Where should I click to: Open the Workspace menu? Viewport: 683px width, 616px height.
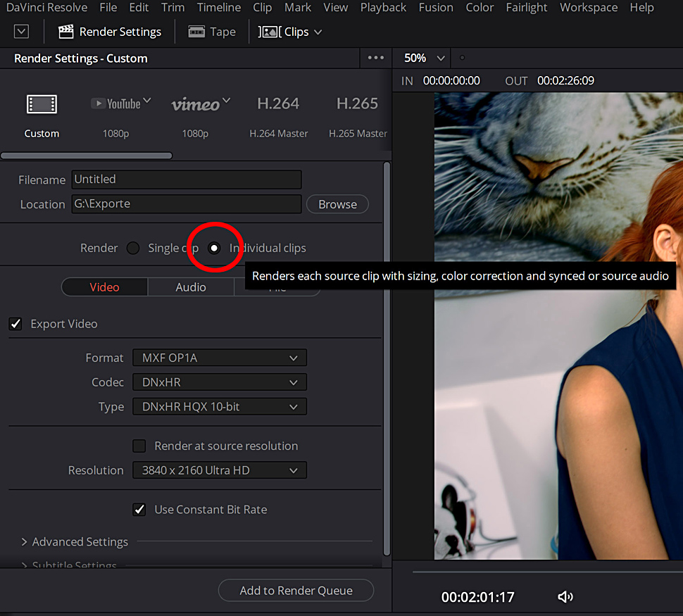589,8
